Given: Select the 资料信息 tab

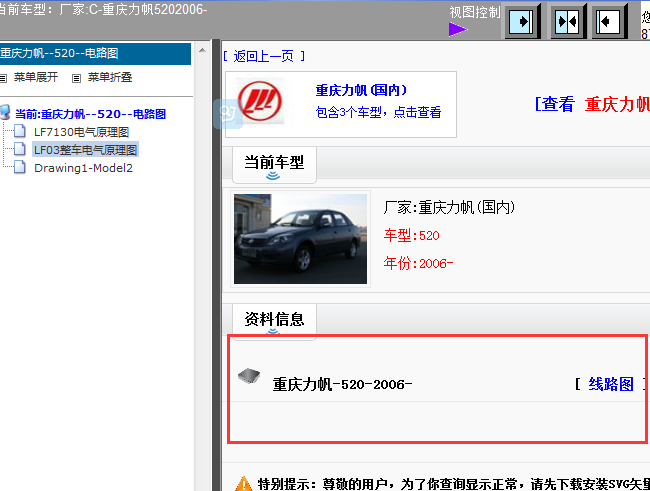Looking at the screenshot, I should (x=274, y=321).
